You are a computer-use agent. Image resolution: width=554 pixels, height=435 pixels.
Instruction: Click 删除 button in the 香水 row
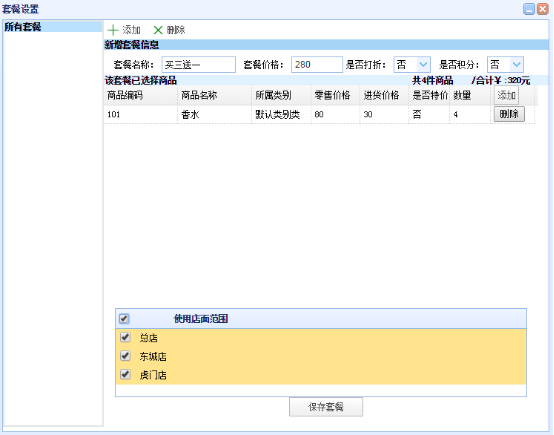point(509,114)
